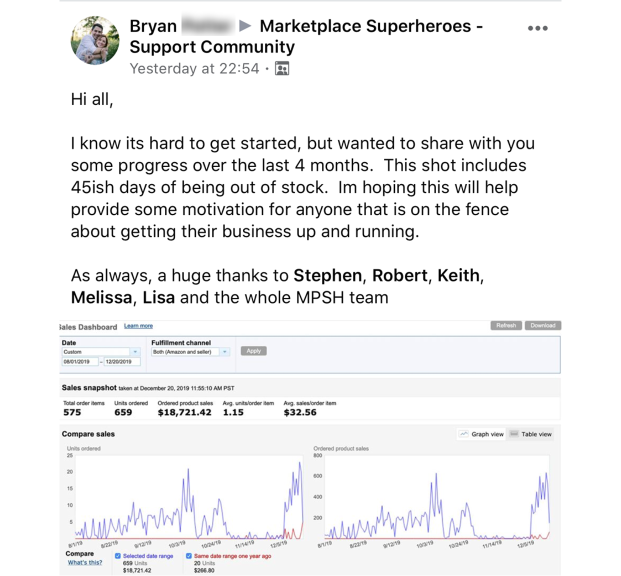Open the post options three-dot menu
The image size is (621, 576).
(x=537, y=28)
